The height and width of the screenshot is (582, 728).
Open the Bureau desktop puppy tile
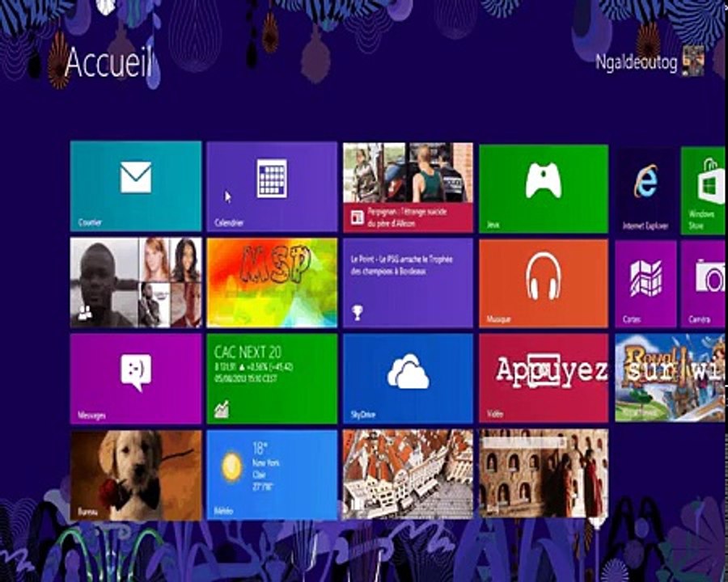(136, 475)
